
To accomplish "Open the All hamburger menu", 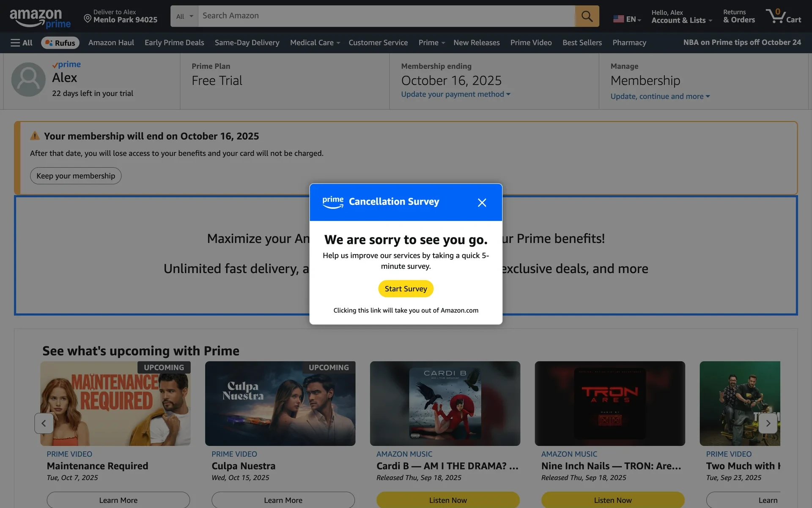I will pos(21,43).
